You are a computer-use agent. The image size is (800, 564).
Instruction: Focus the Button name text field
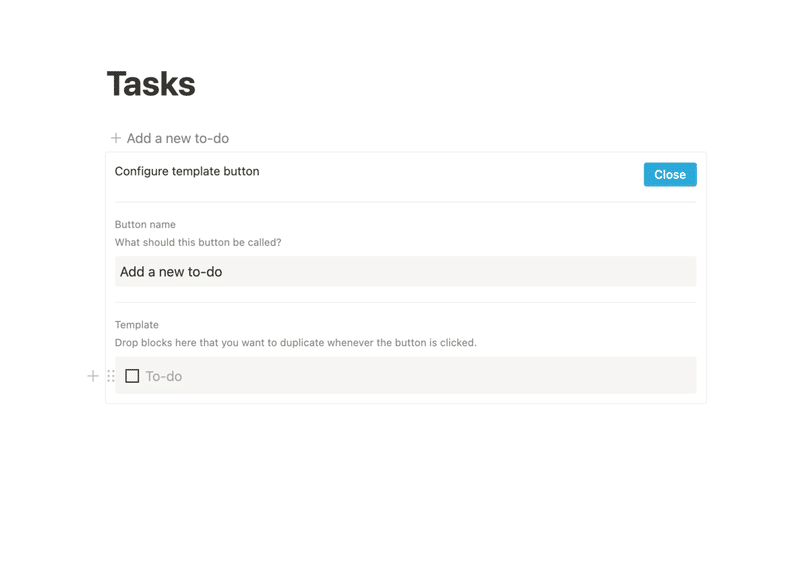click(x=405, y=272)
